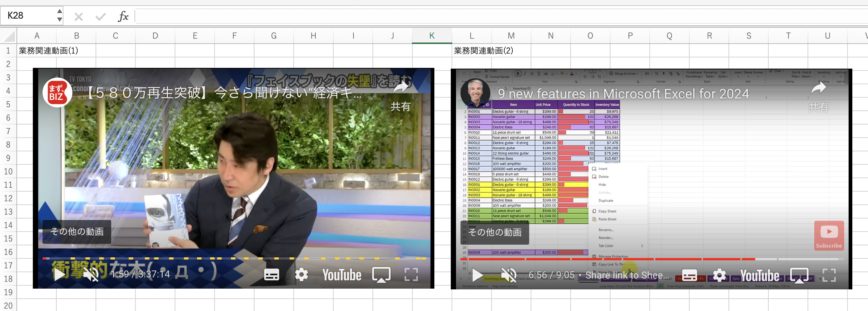The width and height of the screenshot is (868, 311).
Task: Open first video title 【580万再生突破】
Action: [x=224, y=93]
